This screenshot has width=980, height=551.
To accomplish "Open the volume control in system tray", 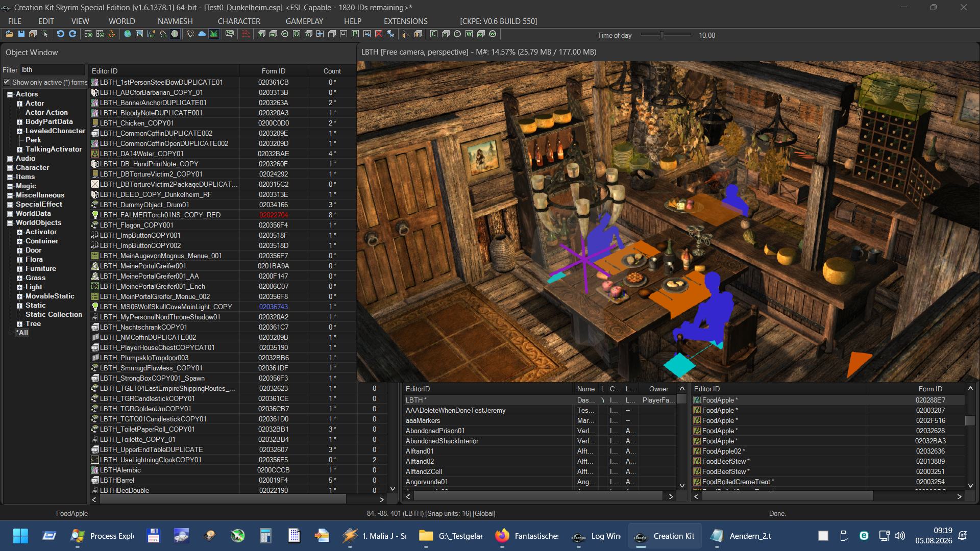I will click(x=900, y=536).
